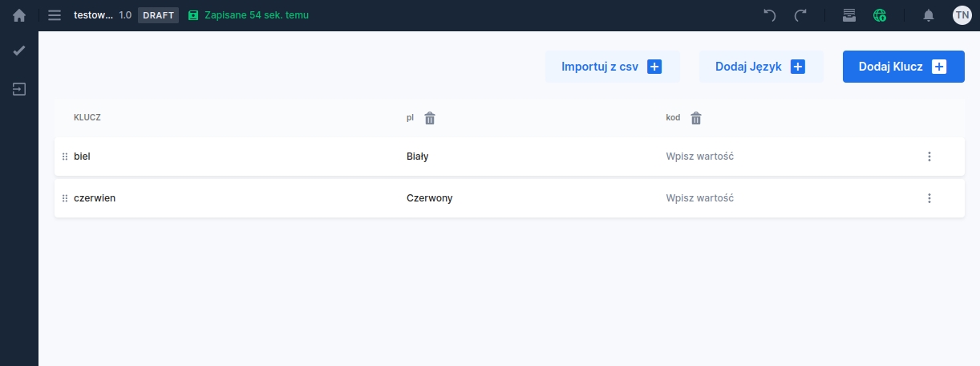This screenshot has height=366, width=980.
Task: Open options menu for biel row
Action: 929,157
